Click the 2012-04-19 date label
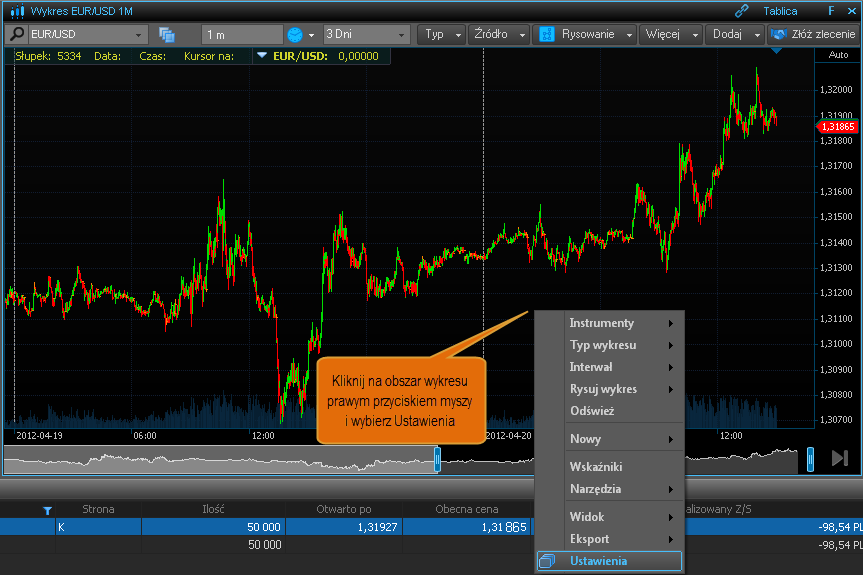863x575 pixels. (x=39, y=436)
